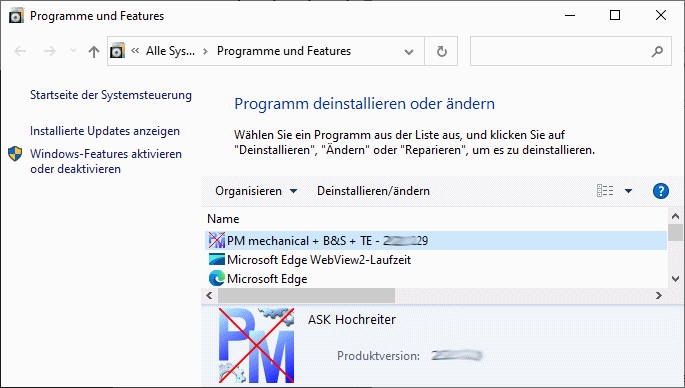Click the window title bar app icon
Viewport: 685px width, 388px height.
coord(17,16)
